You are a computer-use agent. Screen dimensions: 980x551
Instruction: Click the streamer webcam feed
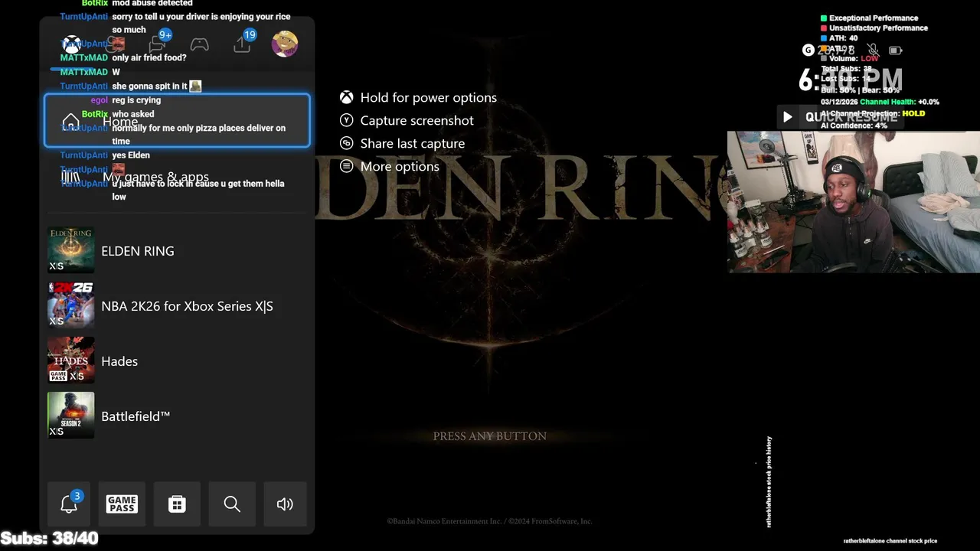pos(854,202)
